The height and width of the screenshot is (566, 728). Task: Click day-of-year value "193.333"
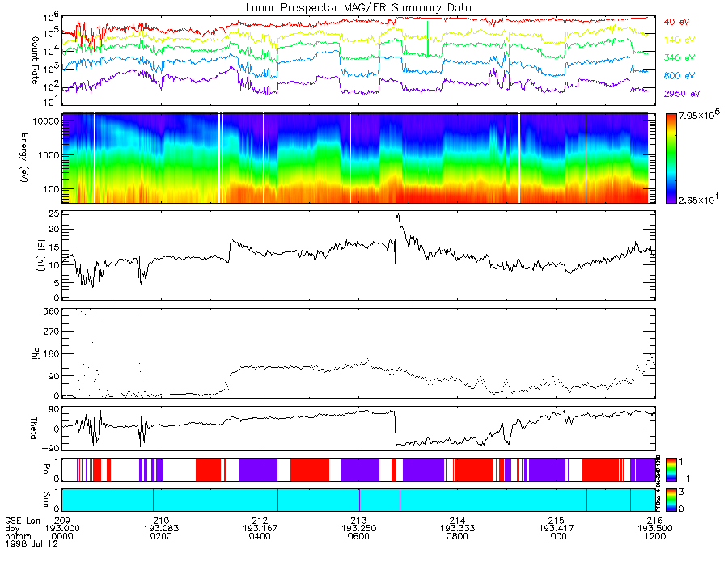(x=457, y=529)
